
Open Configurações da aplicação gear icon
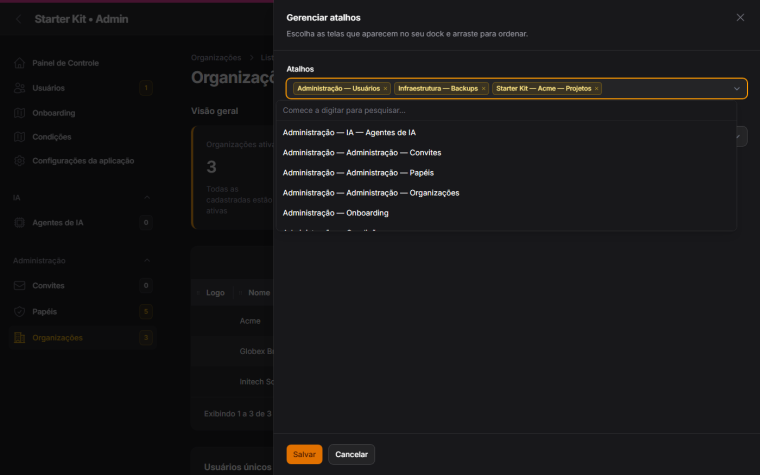[19, 160]
